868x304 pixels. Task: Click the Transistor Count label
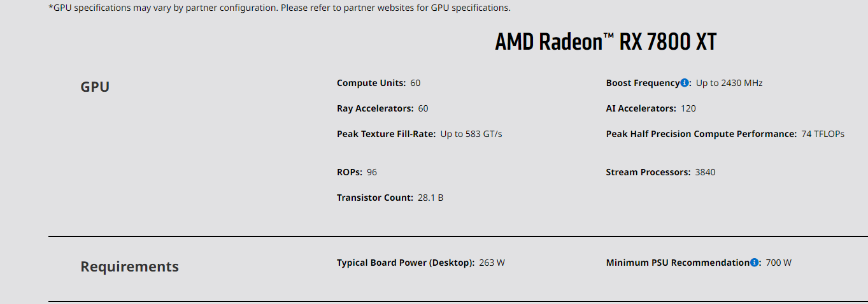pos(374,198)
